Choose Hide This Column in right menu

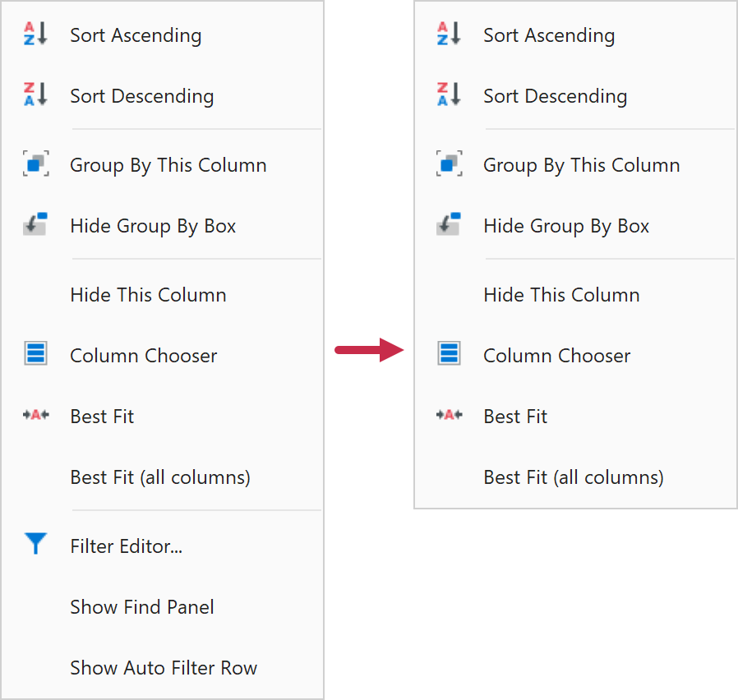(561, 295)
